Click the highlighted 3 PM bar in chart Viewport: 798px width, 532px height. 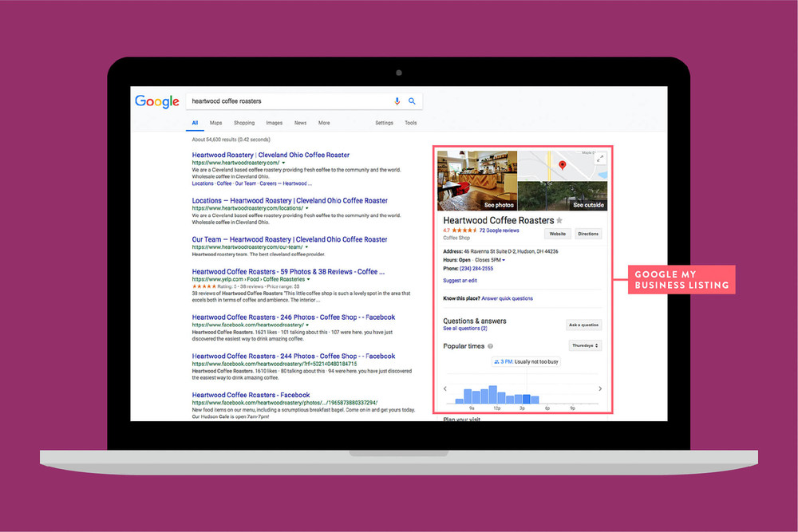(526, 399)
